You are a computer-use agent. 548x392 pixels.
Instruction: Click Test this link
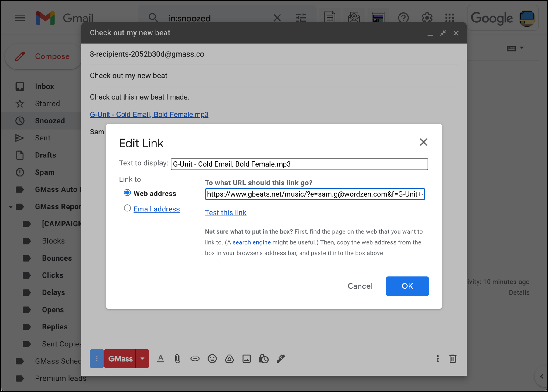coord(225,213)
